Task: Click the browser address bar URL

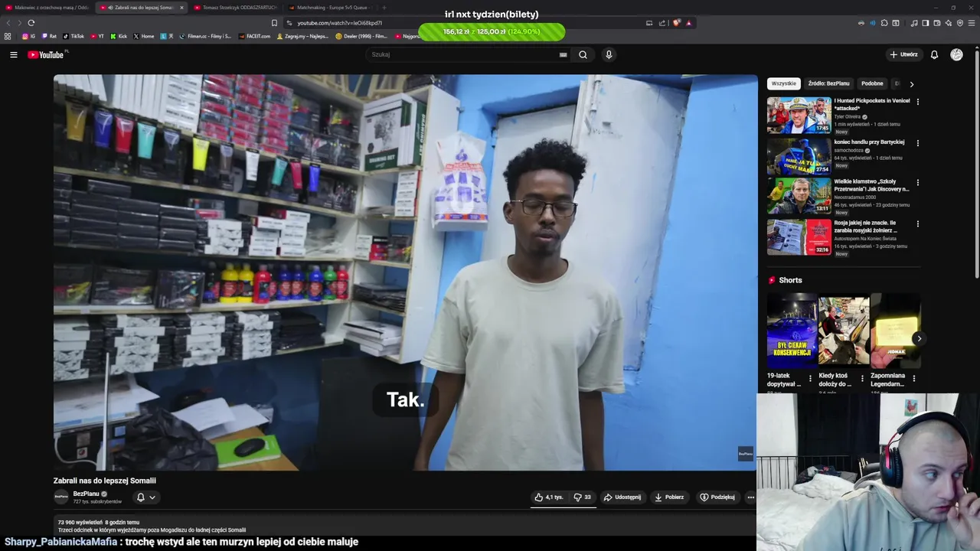Action: click(340, 23)
